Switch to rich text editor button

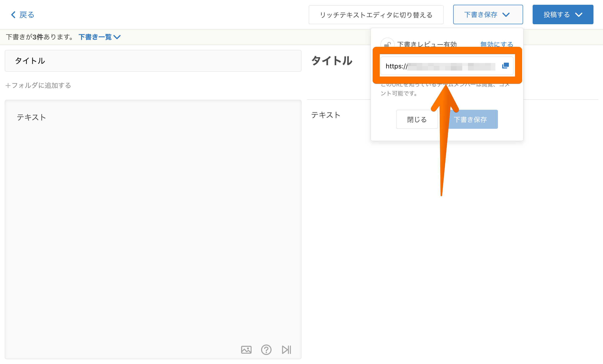click(x=376, y=15)
